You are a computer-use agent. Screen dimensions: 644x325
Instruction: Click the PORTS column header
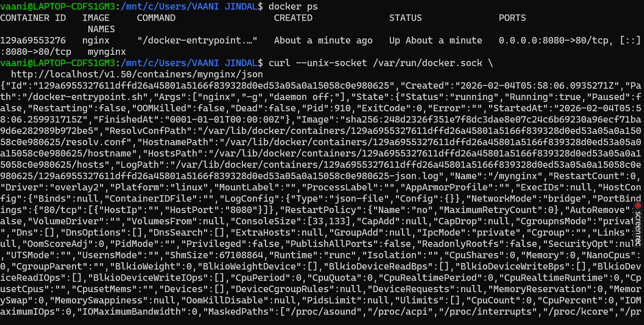click(512, 17)
